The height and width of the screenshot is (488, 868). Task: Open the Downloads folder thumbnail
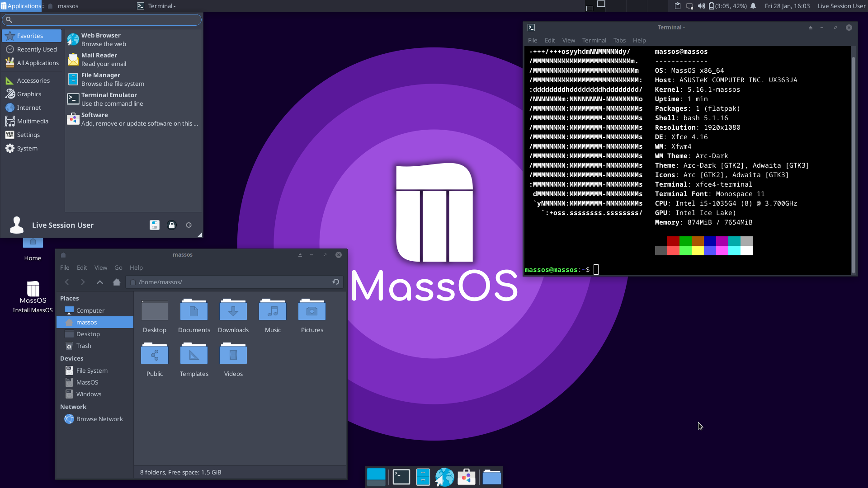coord(233,311)
